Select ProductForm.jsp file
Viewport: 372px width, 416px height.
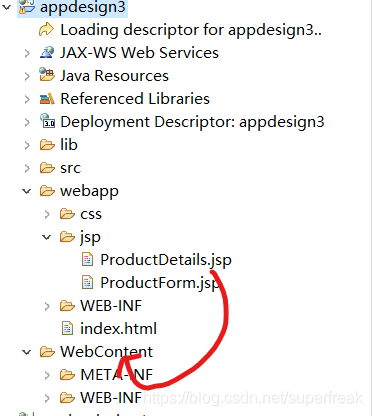point(160,283)
